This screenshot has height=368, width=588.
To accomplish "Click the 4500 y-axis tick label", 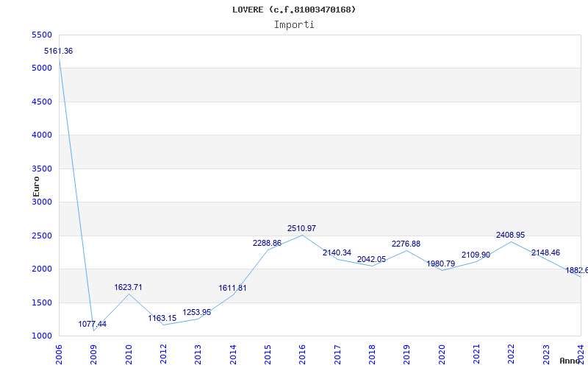I will pos(41,102).
